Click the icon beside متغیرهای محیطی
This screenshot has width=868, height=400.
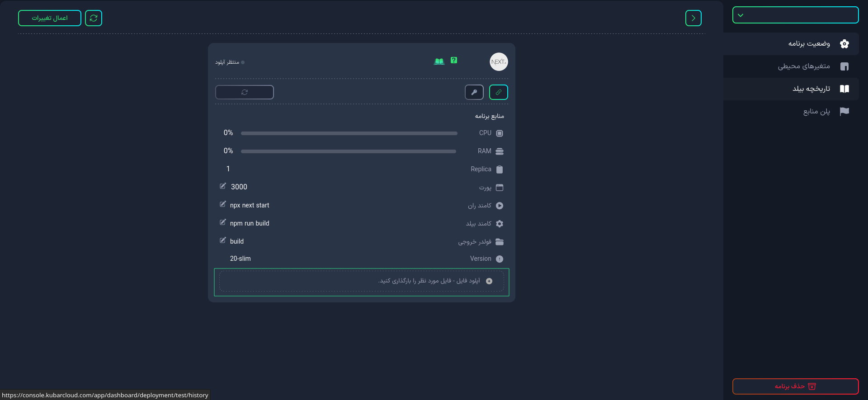(844, 66)
